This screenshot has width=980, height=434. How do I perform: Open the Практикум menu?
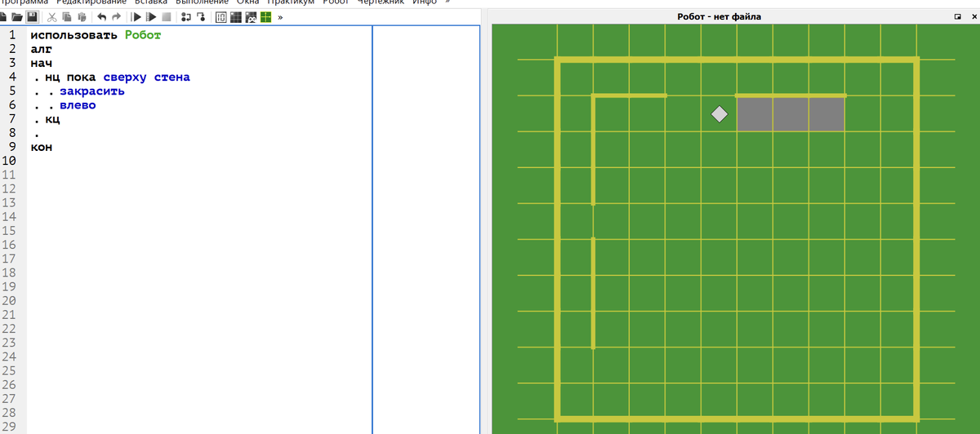coord(291,2)
